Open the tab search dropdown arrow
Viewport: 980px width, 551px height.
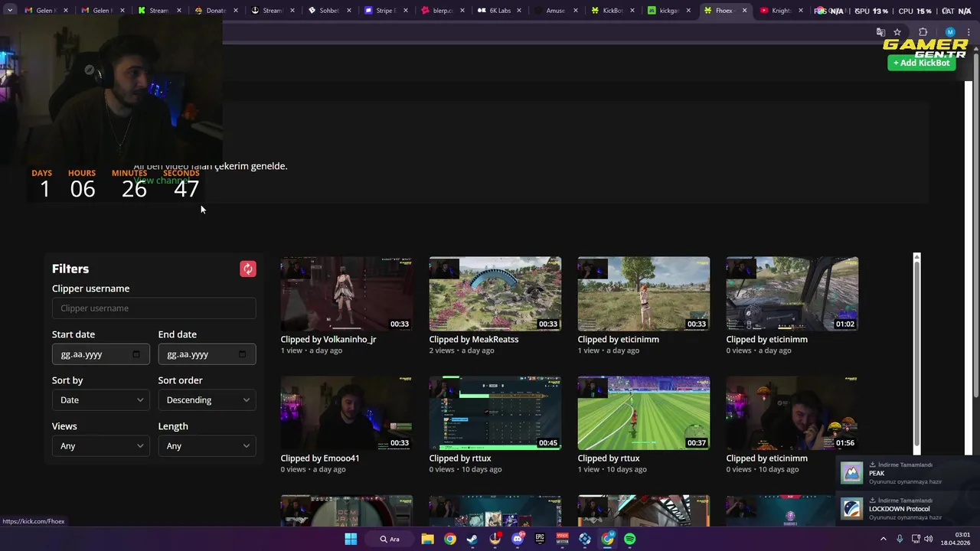pos(10,11)
